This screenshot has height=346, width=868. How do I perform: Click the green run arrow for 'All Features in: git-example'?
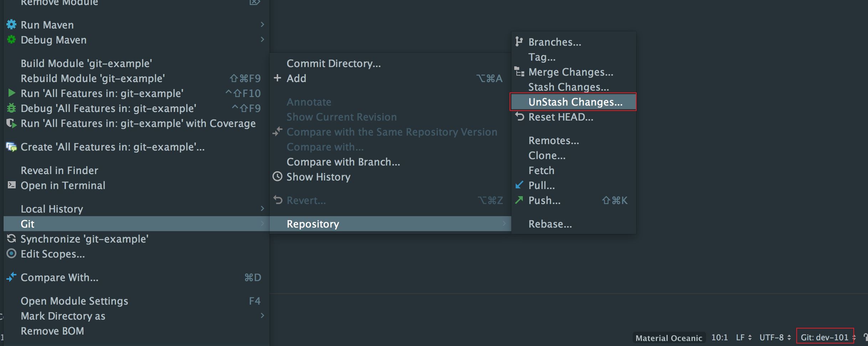click(11, 93)
